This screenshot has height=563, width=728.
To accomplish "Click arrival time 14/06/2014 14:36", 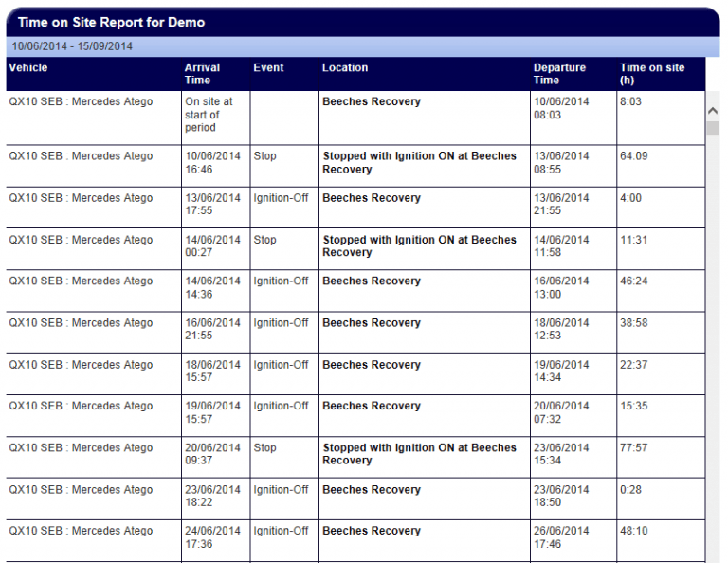I will click(212, 288).
